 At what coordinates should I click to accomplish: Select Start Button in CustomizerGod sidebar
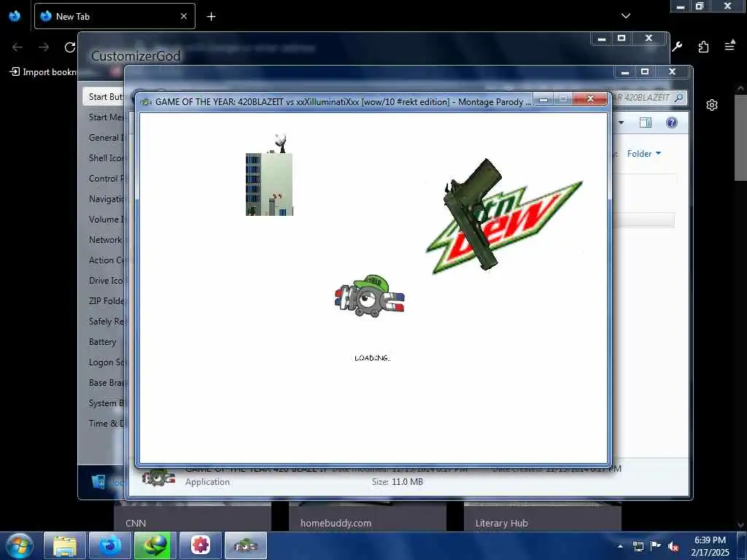coord(104,97)
